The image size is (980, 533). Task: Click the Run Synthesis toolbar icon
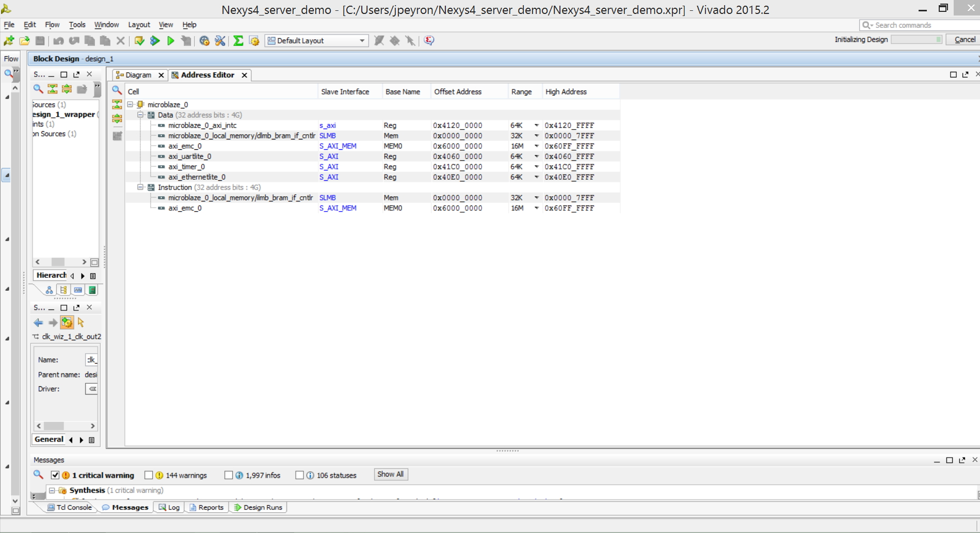point(155,41)
